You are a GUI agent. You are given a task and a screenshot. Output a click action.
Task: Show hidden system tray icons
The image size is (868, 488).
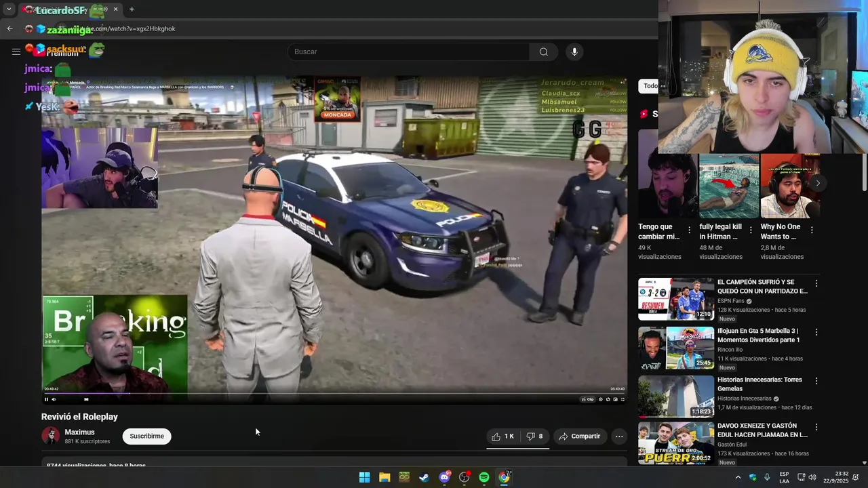(x=738, y=477)
